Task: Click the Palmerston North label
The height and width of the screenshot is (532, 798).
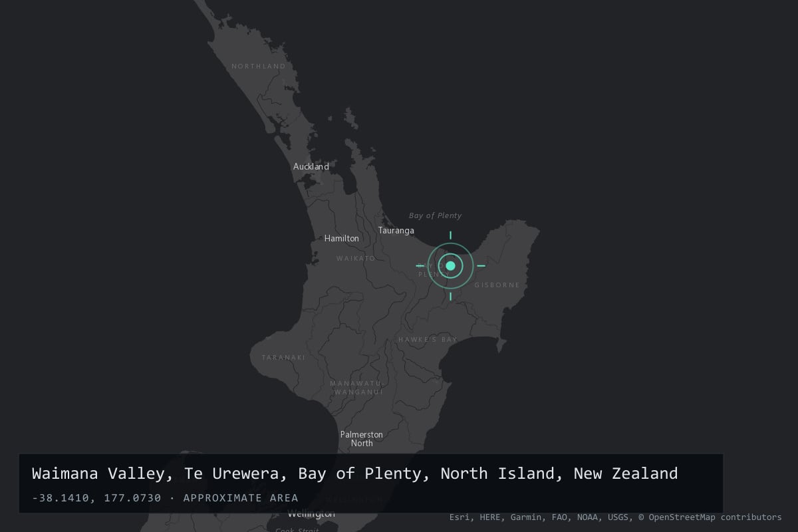Action: pyautogui.click(x=362, y=439)
